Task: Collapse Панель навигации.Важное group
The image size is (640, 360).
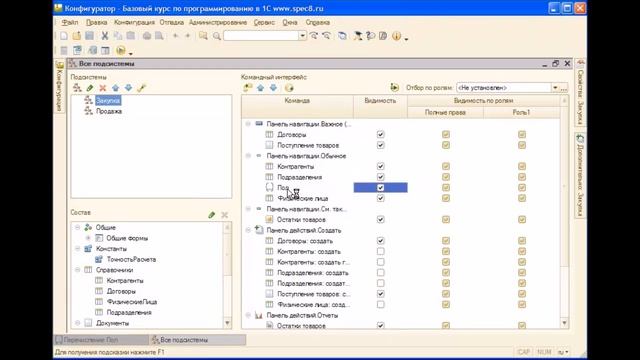Action: tap(248, 124)
